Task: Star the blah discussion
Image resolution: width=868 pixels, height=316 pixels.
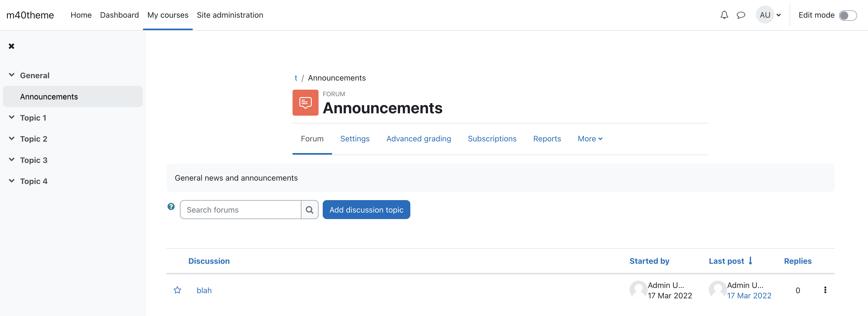Action: pyautogui.click(x=177, y=290)
